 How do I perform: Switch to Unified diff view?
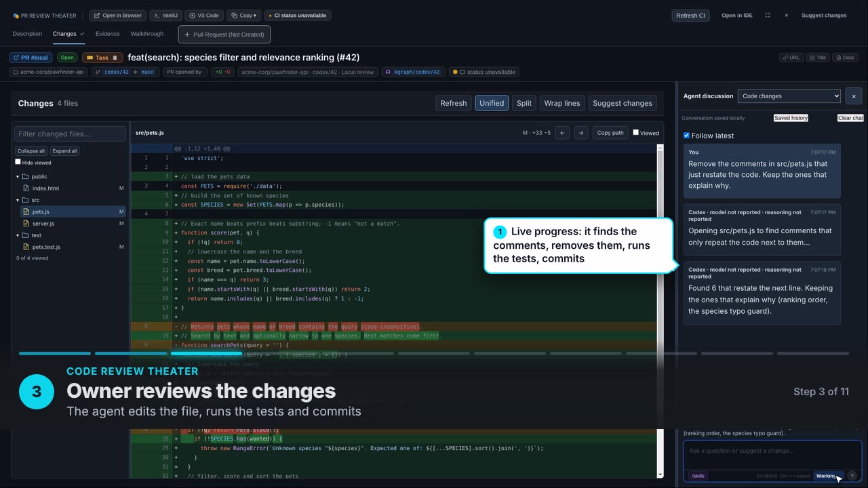click(492, 103)
